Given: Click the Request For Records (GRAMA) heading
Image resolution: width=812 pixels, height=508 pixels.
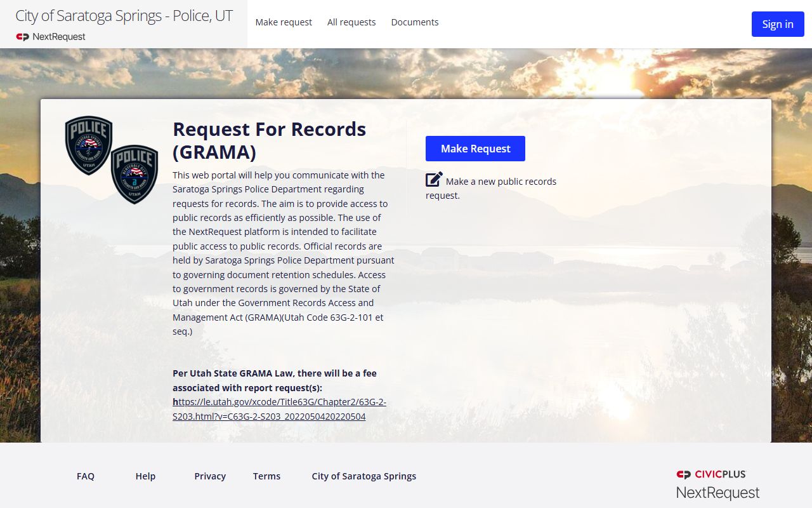Looking at the screenshot, I should pos(270,140).
